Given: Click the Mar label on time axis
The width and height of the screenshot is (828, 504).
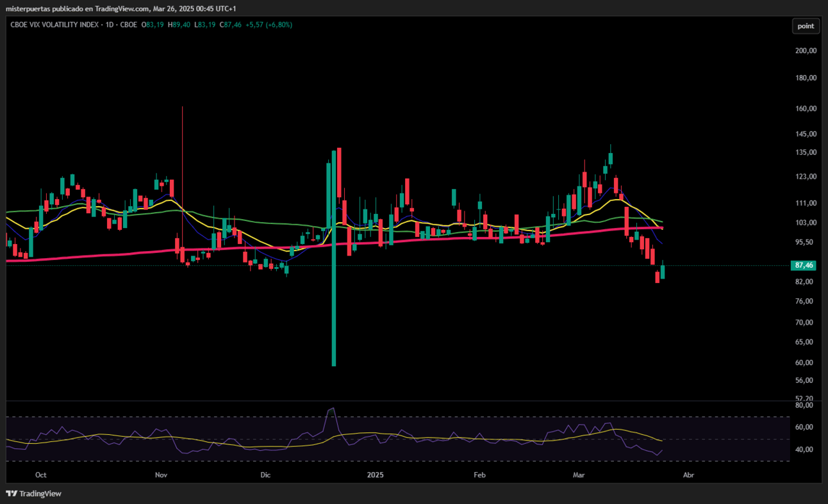Looking at the screenshot, I should [579, 475].
